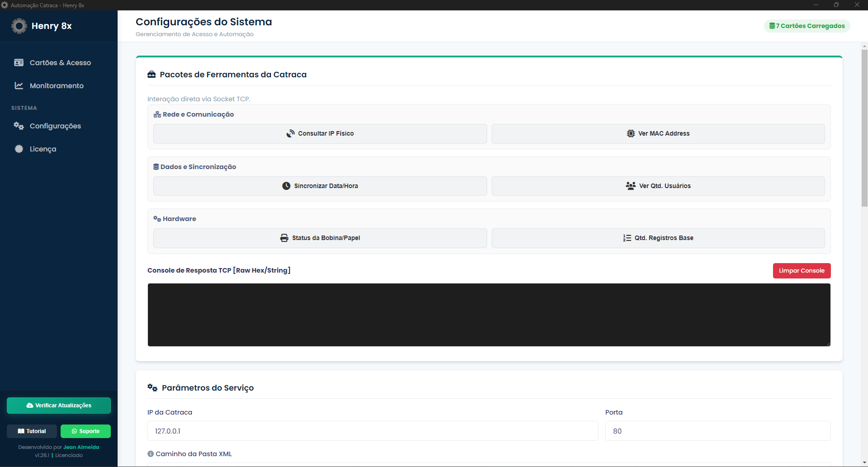
Task: Click inside the TCP response console area
Action: (x=489, y=315)
